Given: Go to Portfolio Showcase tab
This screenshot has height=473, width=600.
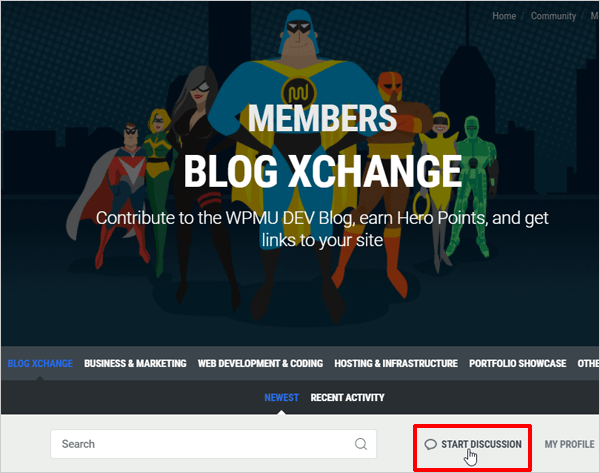Looking at the screenshot, I should pos(518,363).
